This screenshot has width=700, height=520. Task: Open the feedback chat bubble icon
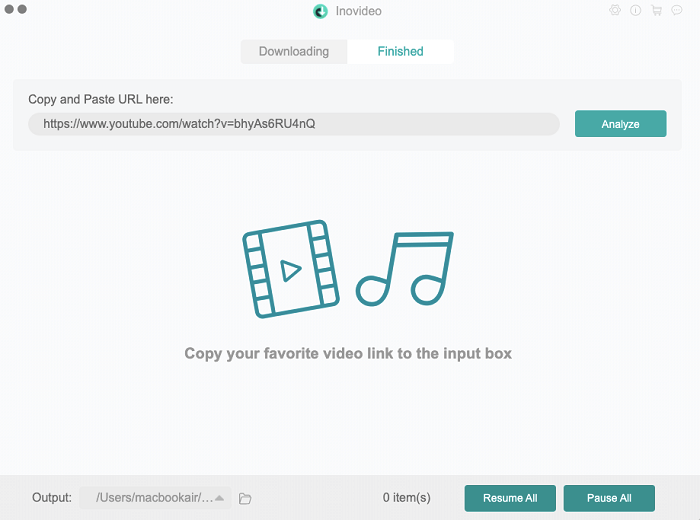click(x=677, y=10)
